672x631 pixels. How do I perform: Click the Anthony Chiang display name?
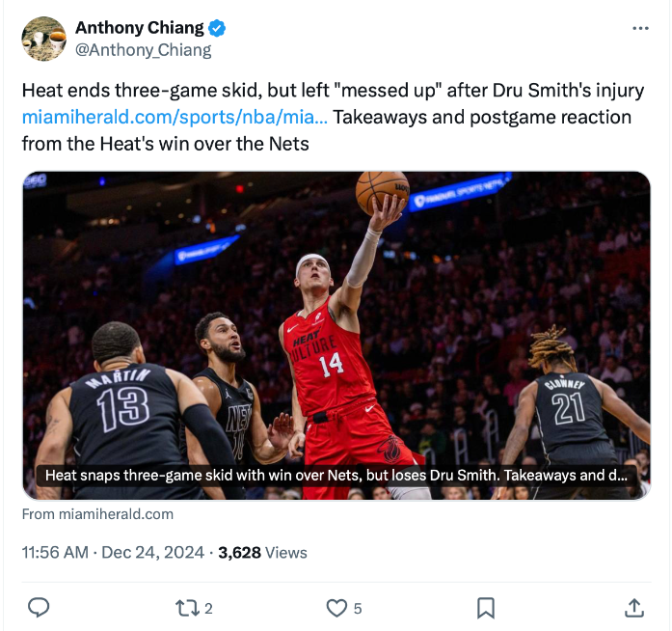tap(140, 28)
